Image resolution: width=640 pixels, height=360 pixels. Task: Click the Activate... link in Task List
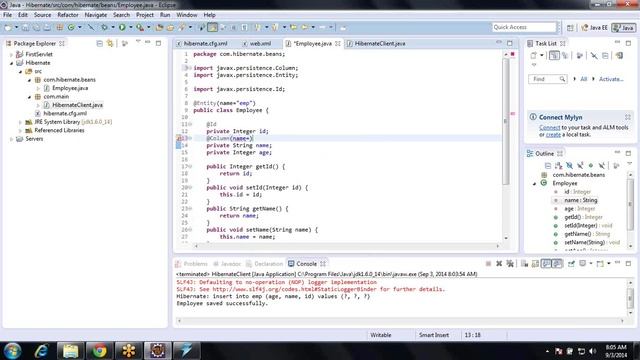tap(611, 79)
